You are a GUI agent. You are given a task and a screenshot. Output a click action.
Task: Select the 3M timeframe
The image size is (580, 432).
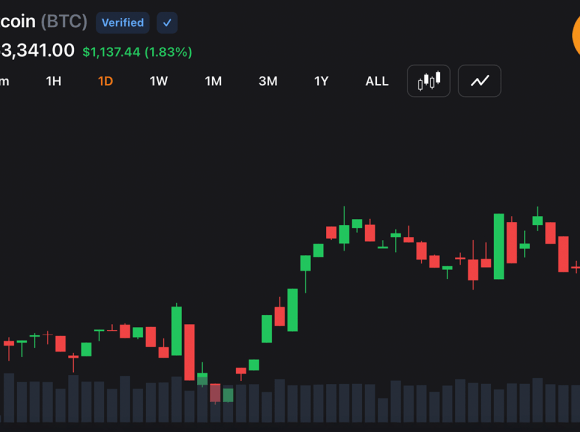coord(268,81)
